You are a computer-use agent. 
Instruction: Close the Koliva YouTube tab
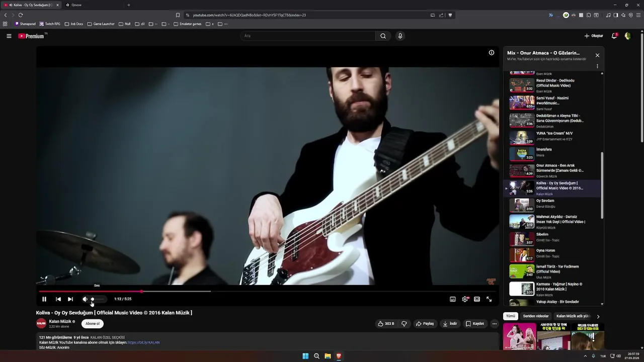pyautogui.click(x=57, y=5)
